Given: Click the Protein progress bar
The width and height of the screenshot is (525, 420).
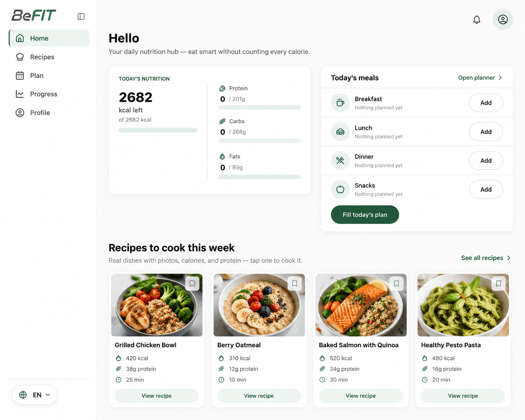Looking at the screenshot, I should tap(260, 108).
